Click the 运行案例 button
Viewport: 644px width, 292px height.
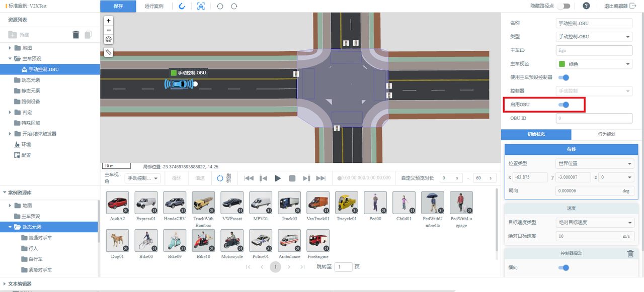coord(153,6)
